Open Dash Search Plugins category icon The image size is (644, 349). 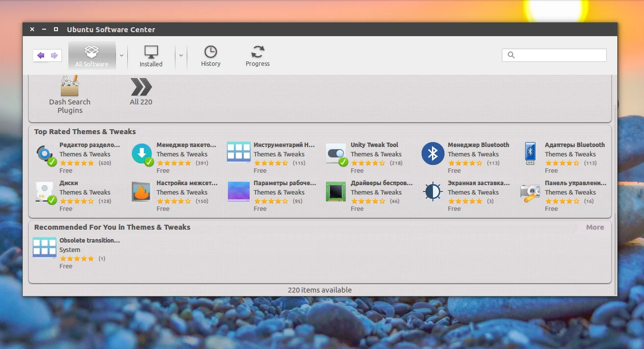pyautogui.click(x=70, y=86)
